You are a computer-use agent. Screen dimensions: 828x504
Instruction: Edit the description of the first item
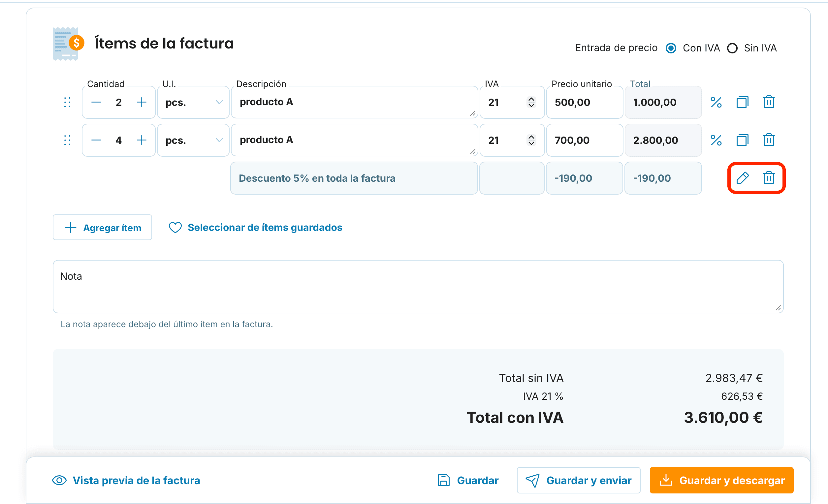click(x=355, y=102)
